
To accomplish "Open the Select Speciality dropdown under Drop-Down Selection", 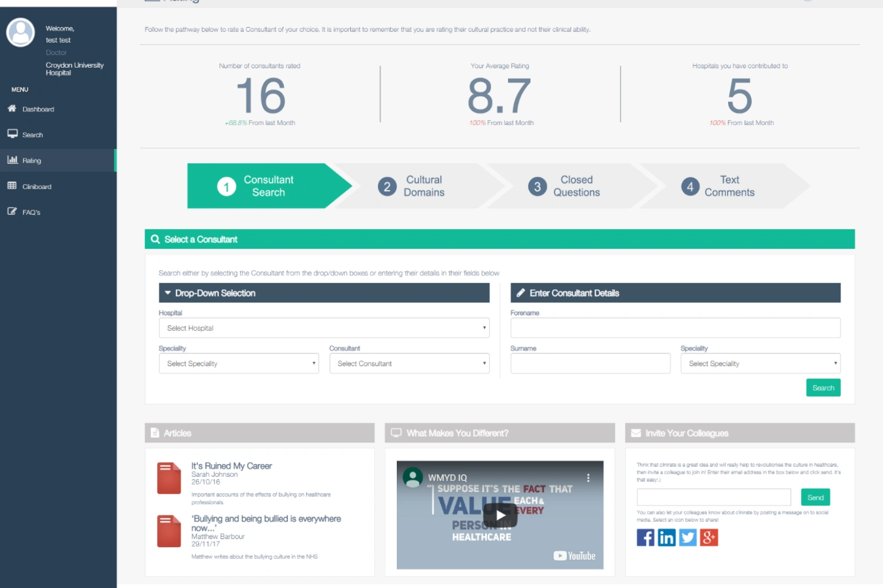I will coord(239,363).
